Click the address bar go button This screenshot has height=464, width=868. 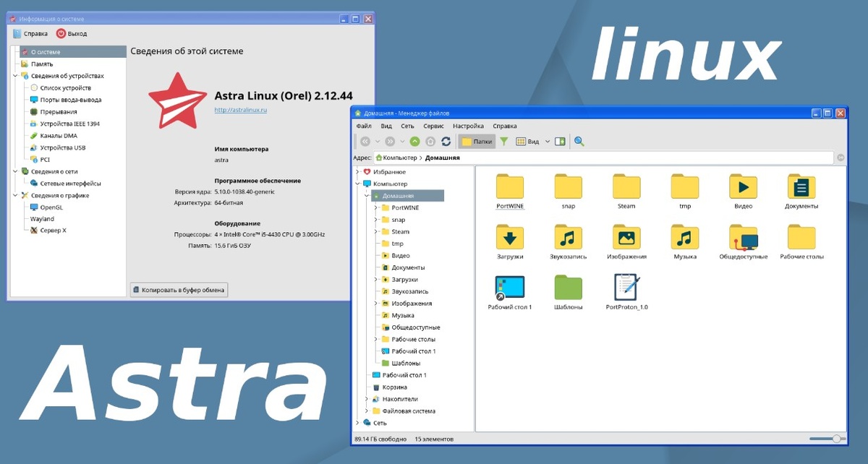[841, 158]
